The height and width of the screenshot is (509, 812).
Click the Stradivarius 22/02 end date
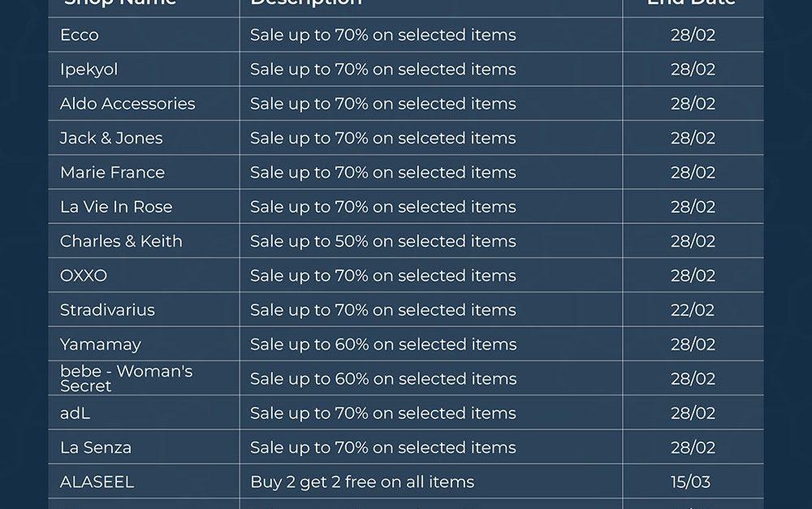pos(693,310)
